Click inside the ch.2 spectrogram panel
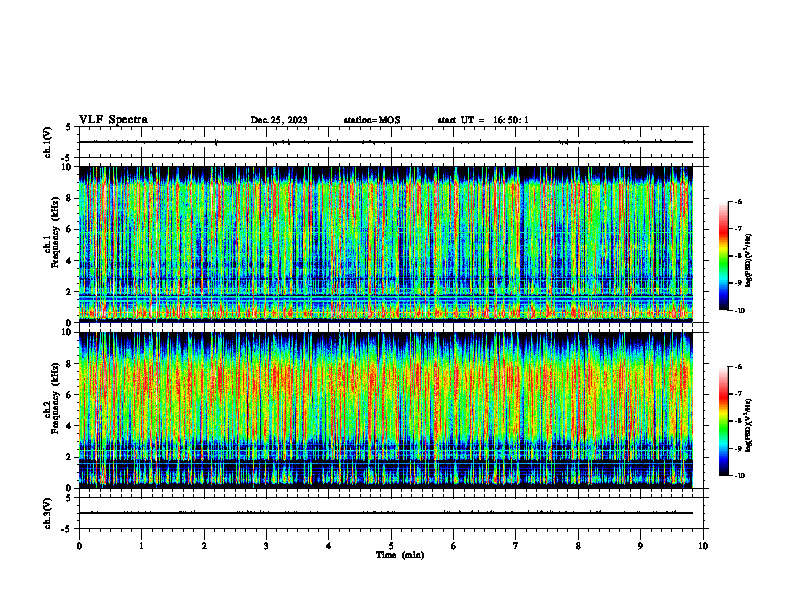The height and width of the screenshot is (612, 792). coord(386,410)
